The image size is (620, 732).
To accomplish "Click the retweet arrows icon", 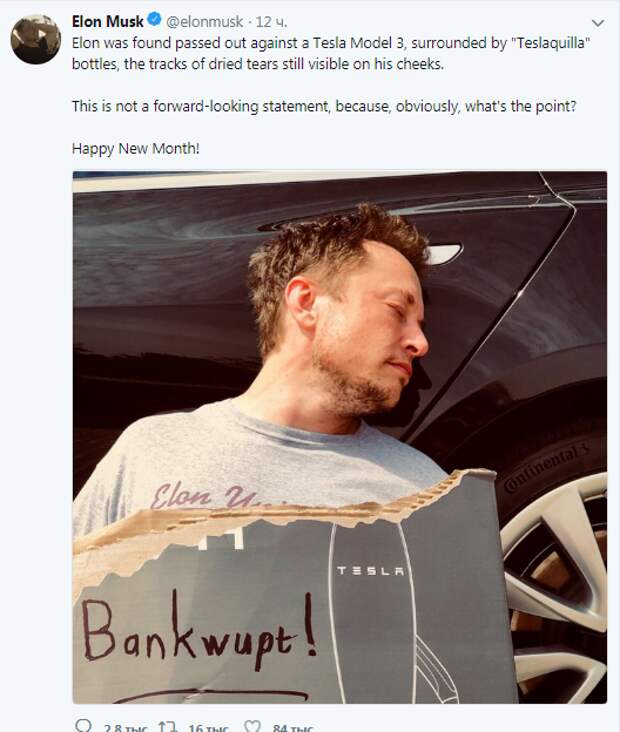I will (167, 727).
